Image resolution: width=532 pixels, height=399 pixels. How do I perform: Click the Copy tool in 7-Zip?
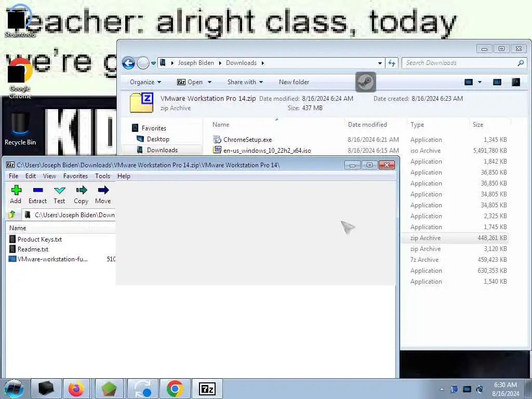(81, 194)
